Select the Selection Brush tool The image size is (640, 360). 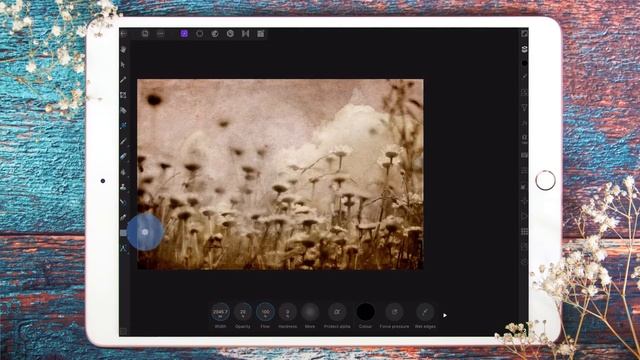tap(123, 111)
